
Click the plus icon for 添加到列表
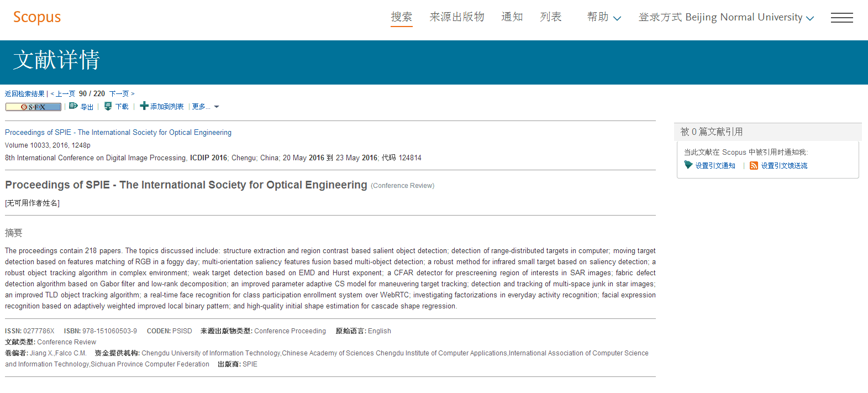point(144,106)
